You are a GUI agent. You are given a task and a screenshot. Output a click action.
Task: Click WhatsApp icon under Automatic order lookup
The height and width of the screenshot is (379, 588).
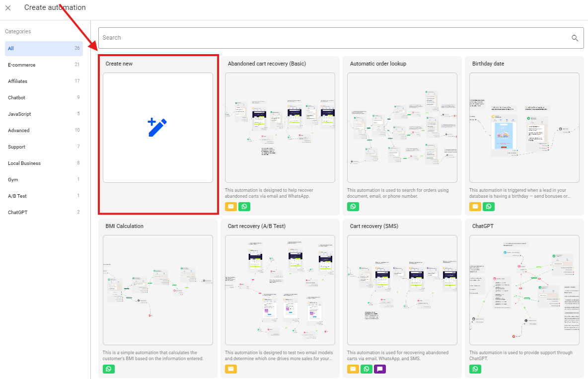[353, 207]
